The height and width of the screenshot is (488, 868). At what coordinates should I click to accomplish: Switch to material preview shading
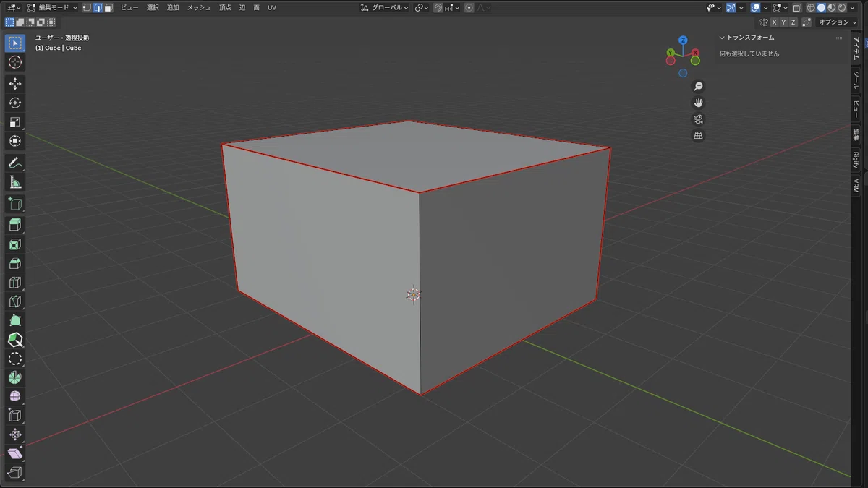831,7
